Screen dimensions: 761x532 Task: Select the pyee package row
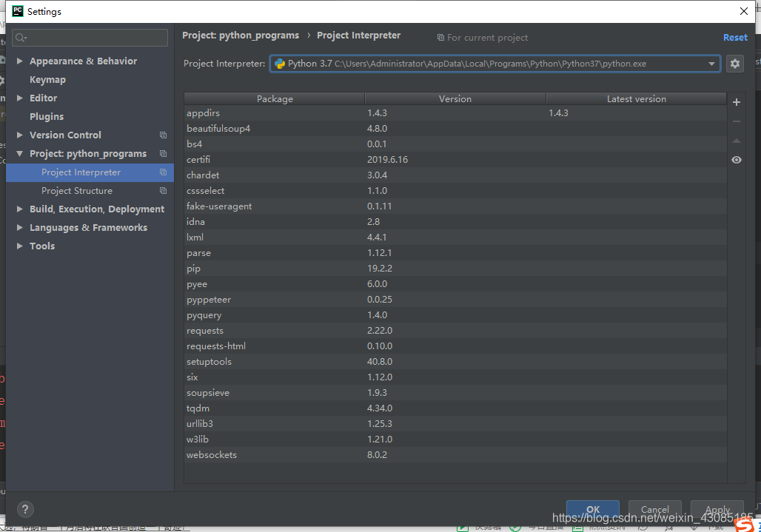(x=455, y=283)
